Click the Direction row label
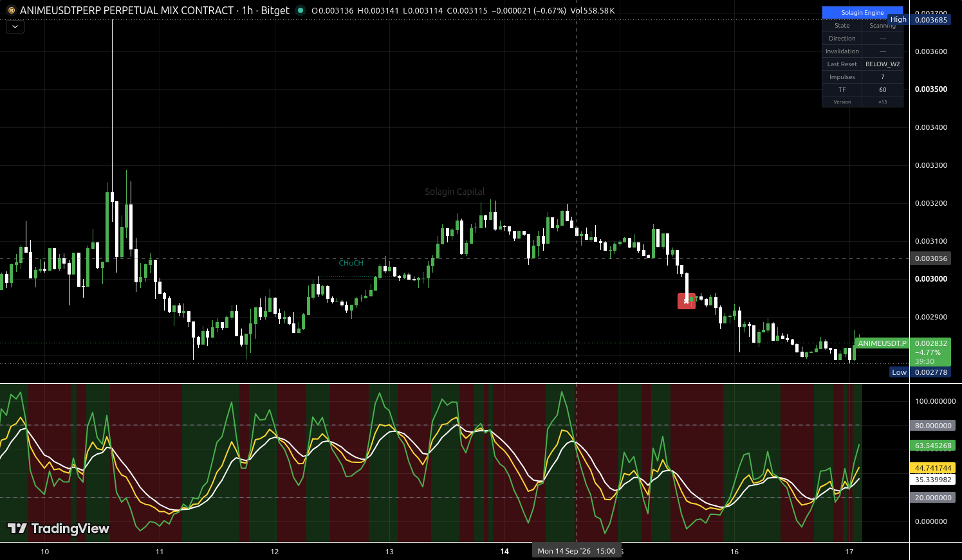This screenshot has height=560, width=962. 842,39
